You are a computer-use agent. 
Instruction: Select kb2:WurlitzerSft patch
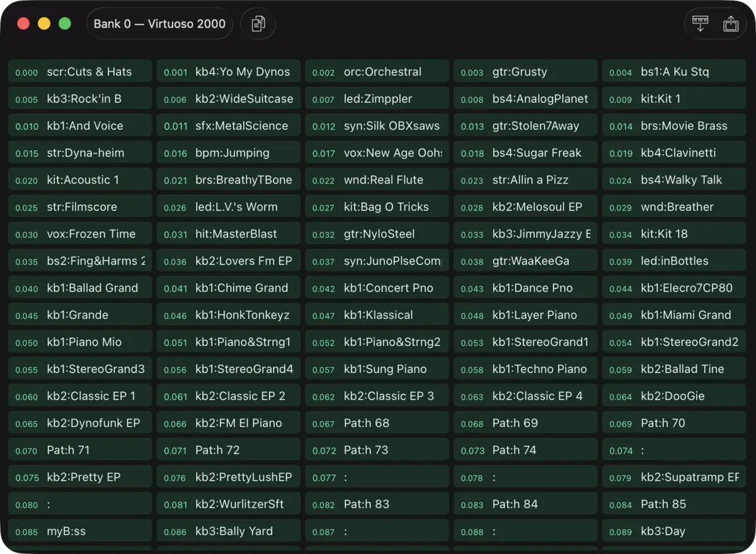pyautogui.click(x=229, y=505)
